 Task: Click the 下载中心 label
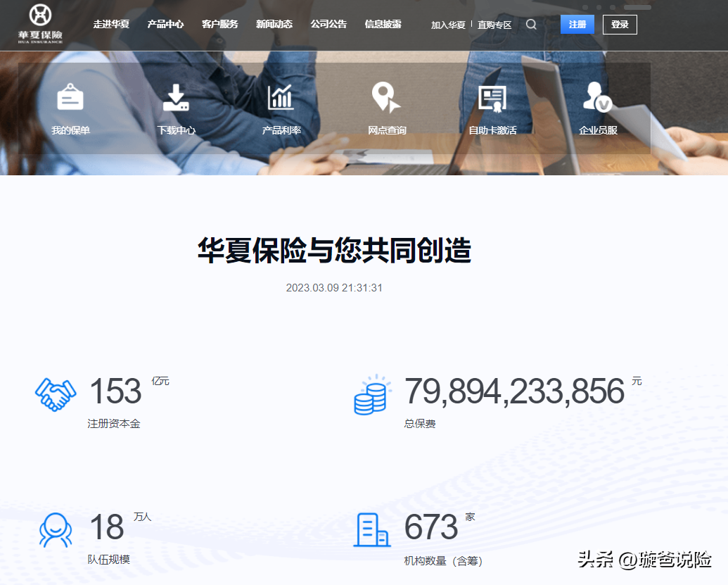[176, 130]
